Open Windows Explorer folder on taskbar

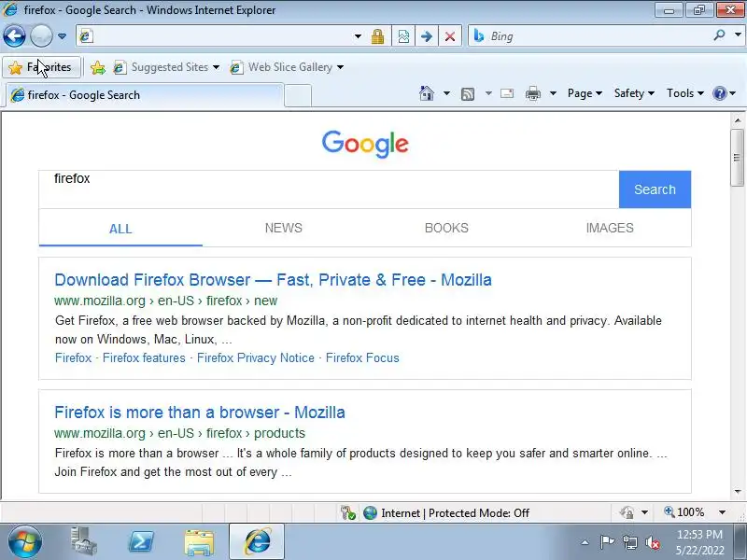point(199,542)
